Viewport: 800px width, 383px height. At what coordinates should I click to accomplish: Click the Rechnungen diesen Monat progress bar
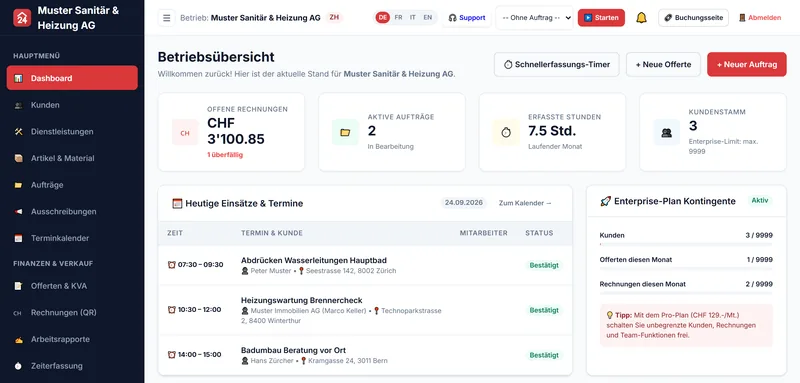pos(686,293)
